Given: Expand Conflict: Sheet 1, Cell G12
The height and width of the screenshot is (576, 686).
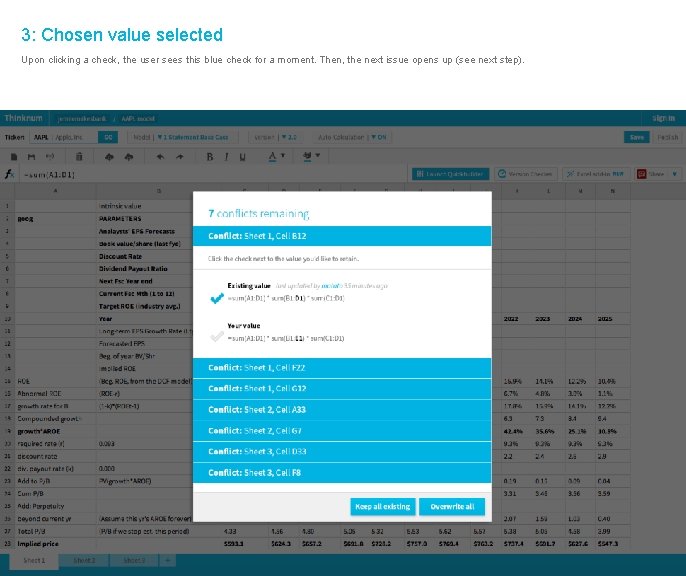Looking at the screenshot, I should pyautogui.click(x=342, y=389).
